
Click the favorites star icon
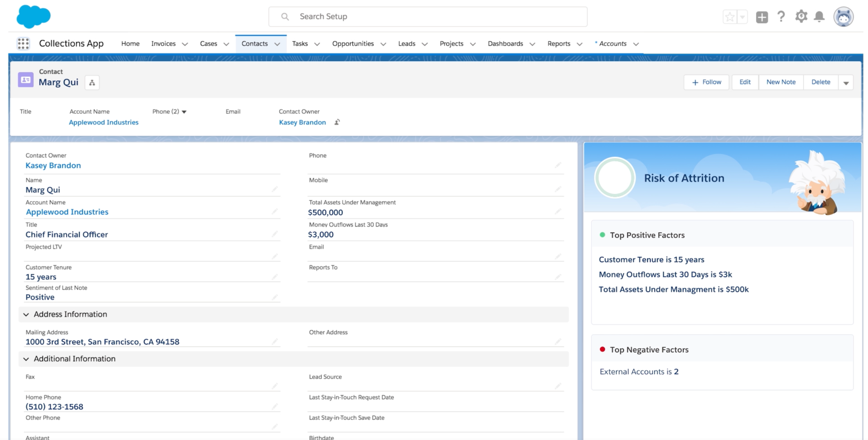(x=730, y=17)
